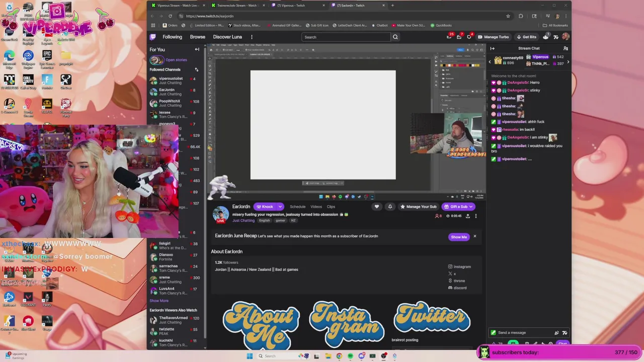Open the Twitch navigation more menu

pyautogui.click(x=252, y=37)
